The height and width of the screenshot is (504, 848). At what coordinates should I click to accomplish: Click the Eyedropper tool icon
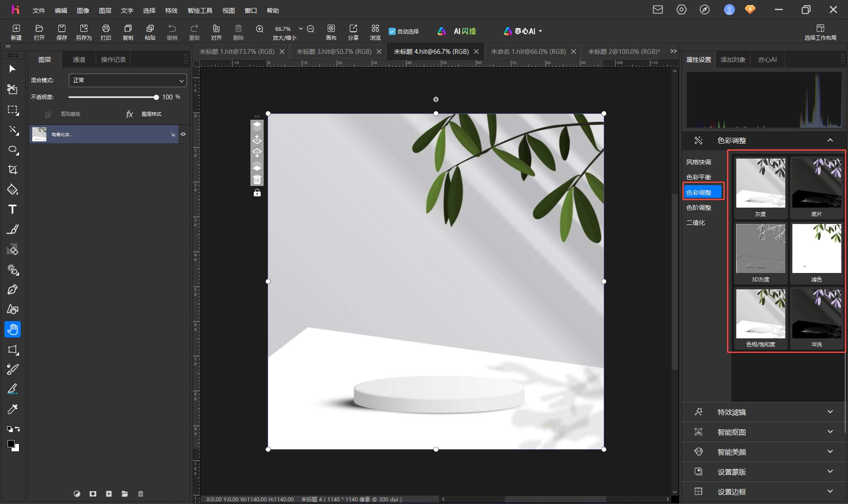[x=12, y=409]
